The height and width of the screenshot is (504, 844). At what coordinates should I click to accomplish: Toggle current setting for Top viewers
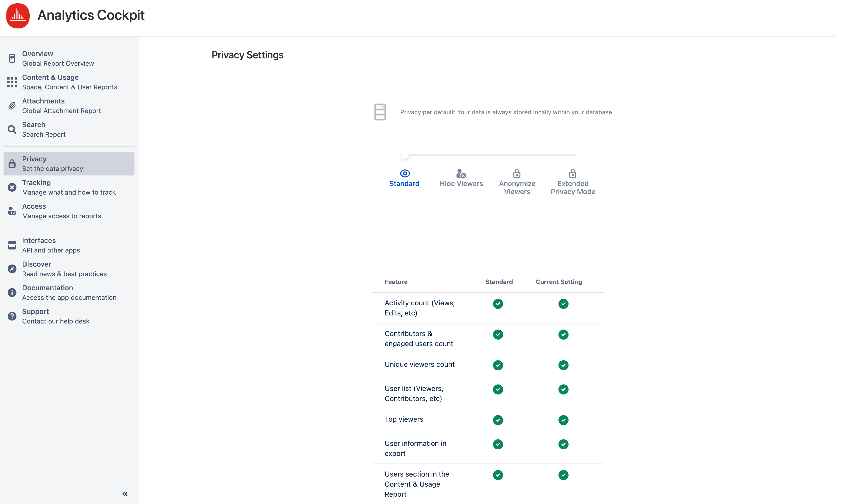click(563, 420)
